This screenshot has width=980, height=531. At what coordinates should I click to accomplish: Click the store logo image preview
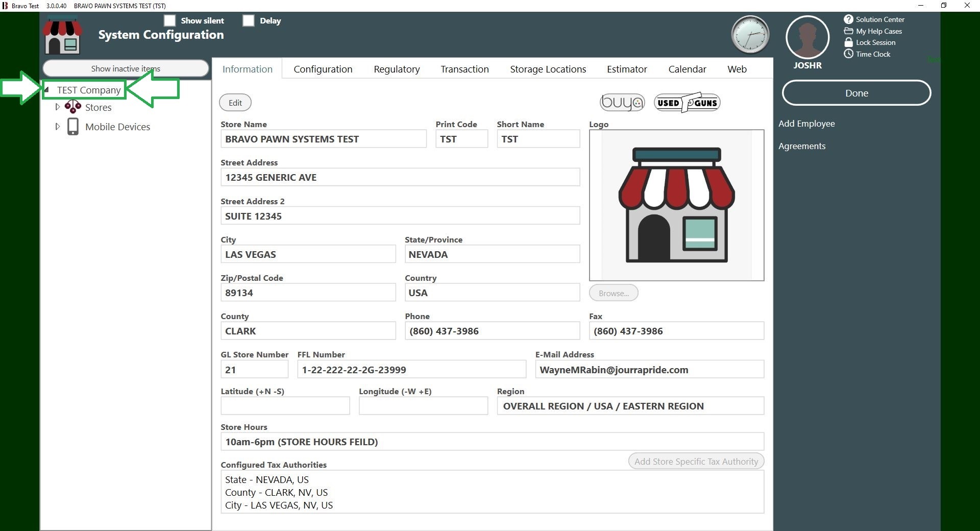pos(676,205)
